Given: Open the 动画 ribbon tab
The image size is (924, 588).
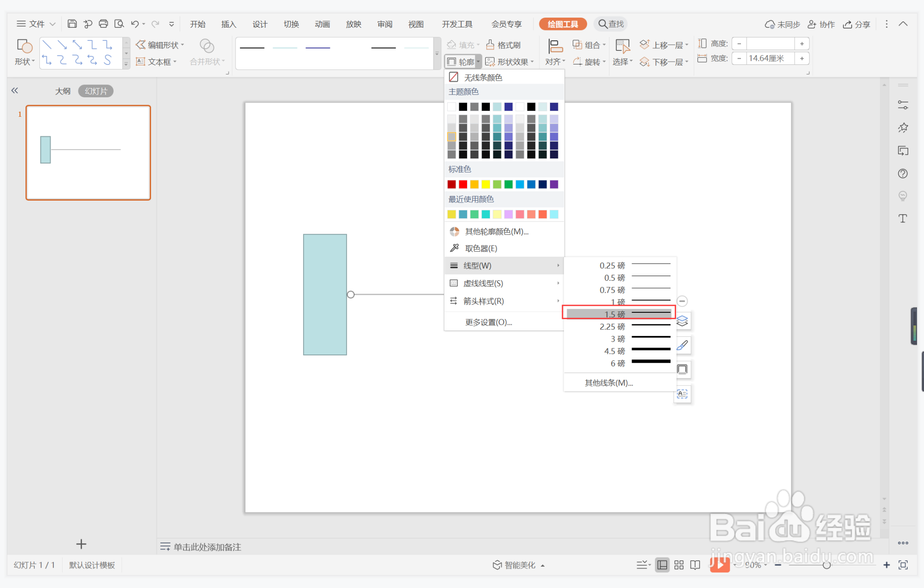Looking at the screenshot, I should 322,24.
